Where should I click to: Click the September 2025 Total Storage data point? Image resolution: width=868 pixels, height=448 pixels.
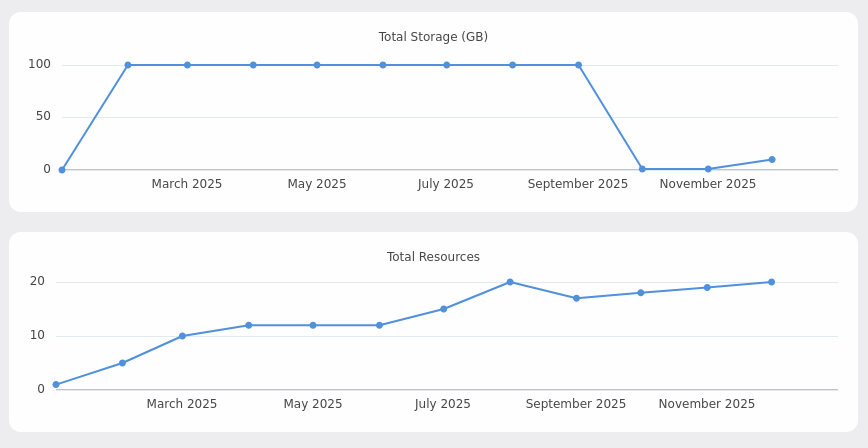coord(578,65)
